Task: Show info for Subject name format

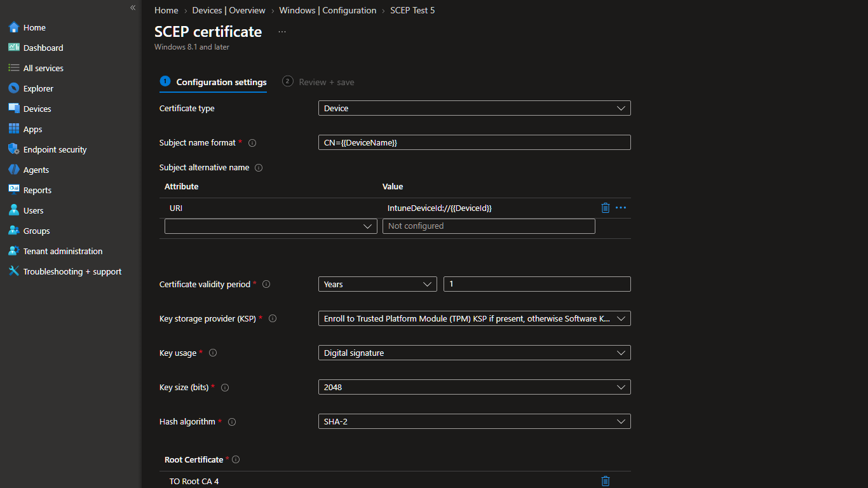Action: pyautogui.click(x=252, y=143)
